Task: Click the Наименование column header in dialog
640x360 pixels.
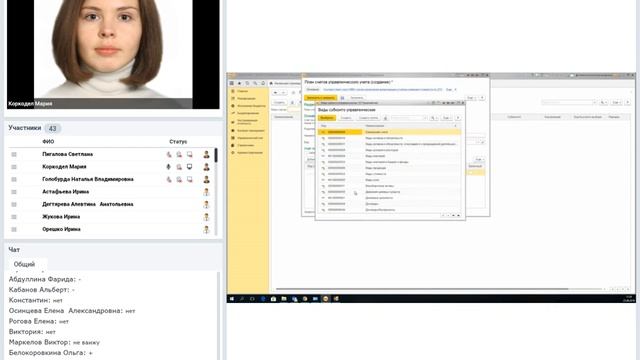Action: (x=375, y=126)
